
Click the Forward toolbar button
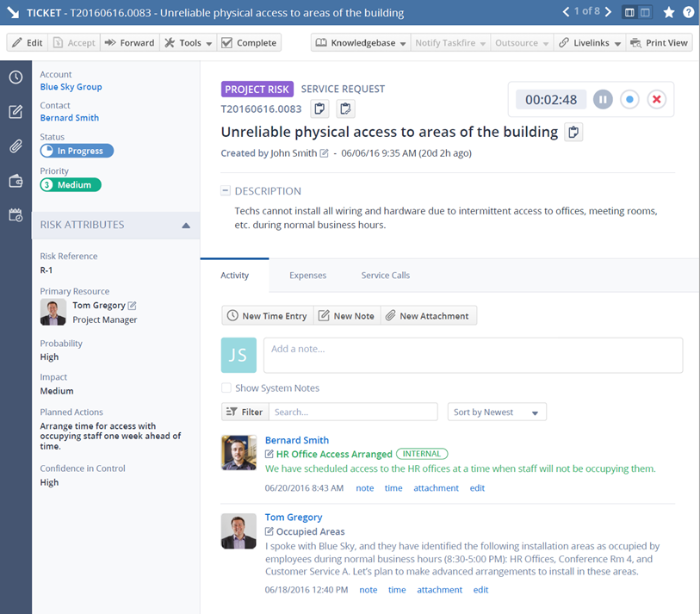tap(129, 43)
